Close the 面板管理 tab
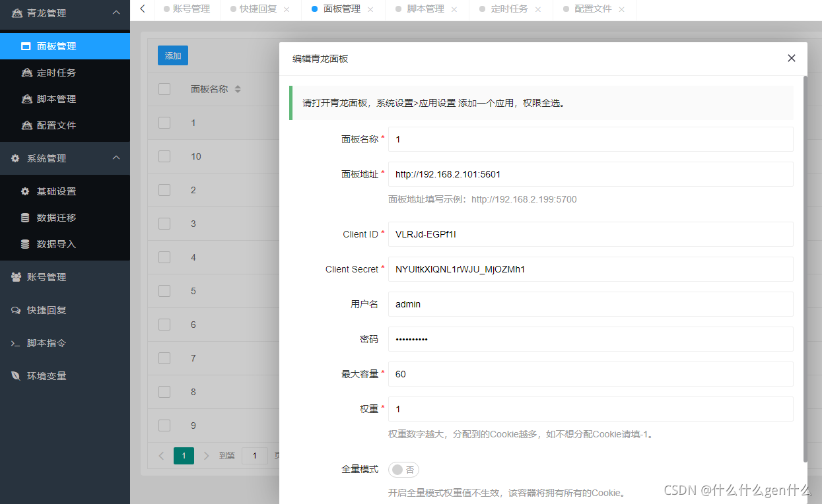 click(370, 9)
